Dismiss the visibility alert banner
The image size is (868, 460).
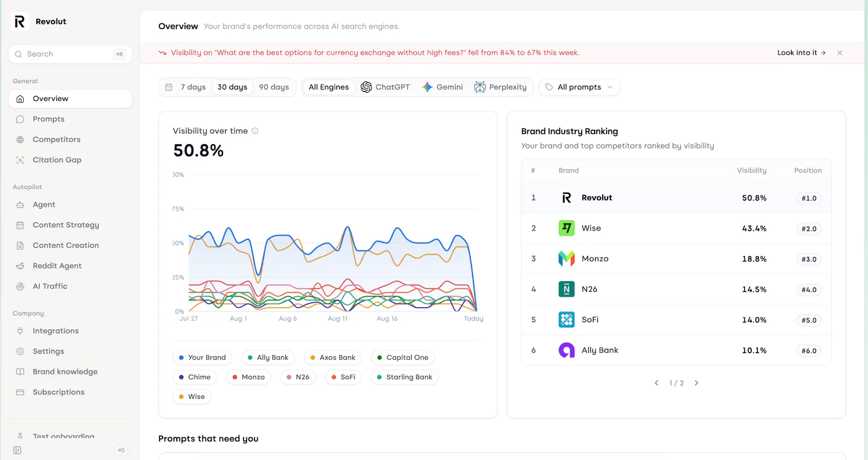(x=840, y=53)
